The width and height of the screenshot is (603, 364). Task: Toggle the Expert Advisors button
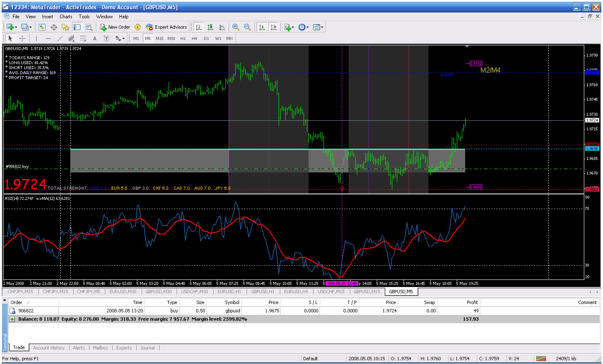(x=167, y=27)
